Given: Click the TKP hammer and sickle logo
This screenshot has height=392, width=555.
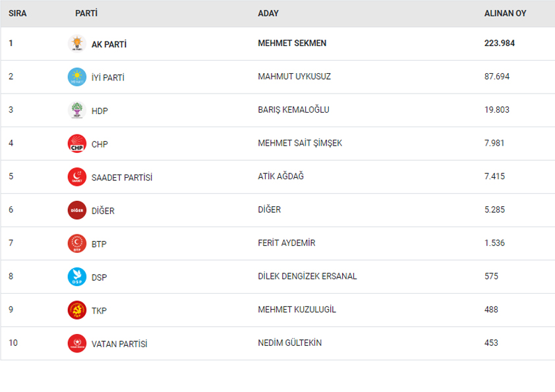Looking at the screenshot, I should coord(77,310).
